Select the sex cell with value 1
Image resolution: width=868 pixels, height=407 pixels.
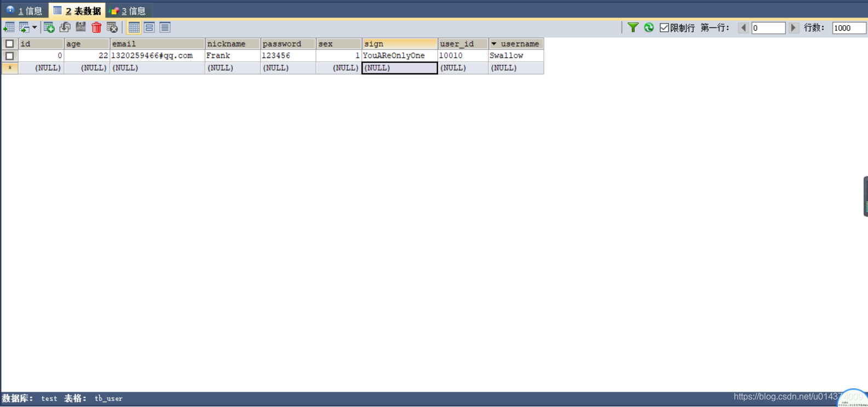(x=338, y=56)
